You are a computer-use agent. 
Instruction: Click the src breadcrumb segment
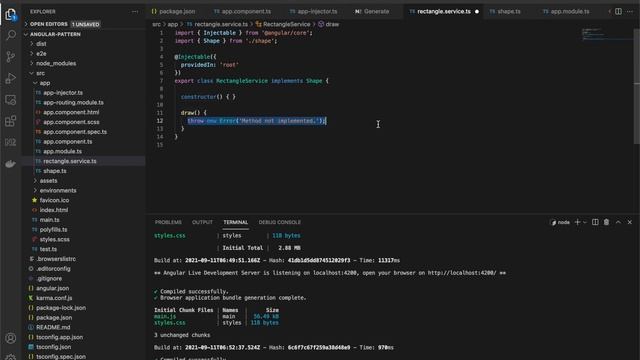156,24
